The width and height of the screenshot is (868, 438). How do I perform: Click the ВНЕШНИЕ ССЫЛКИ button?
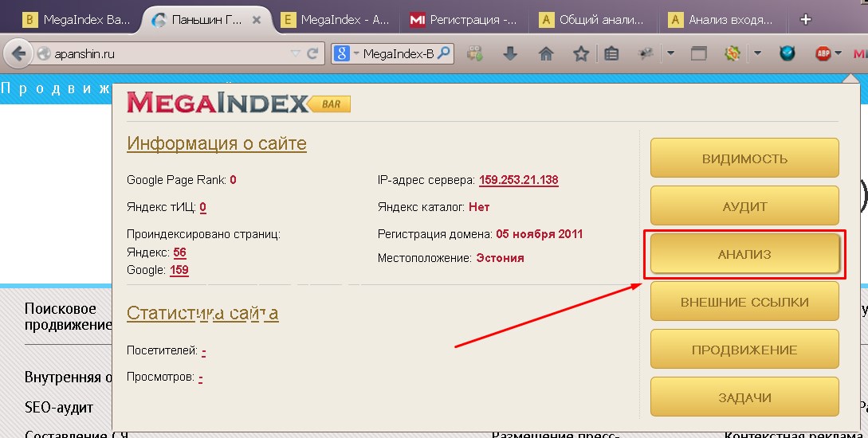click(x=744, y=301)
